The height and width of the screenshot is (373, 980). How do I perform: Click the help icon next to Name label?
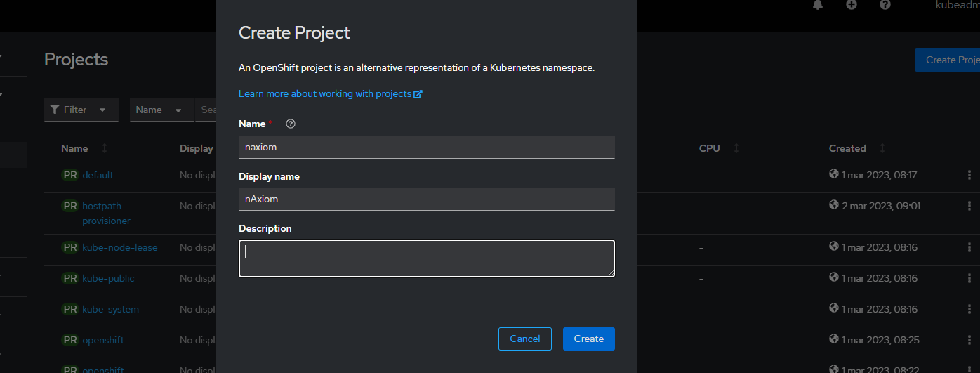[291, 124]
